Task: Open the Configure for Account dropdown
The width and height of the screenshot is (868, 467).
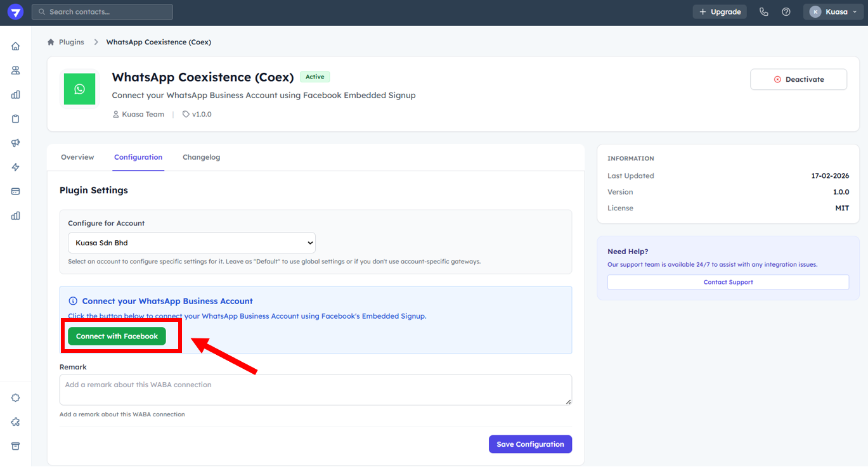Action: click(x=191, y=243)
